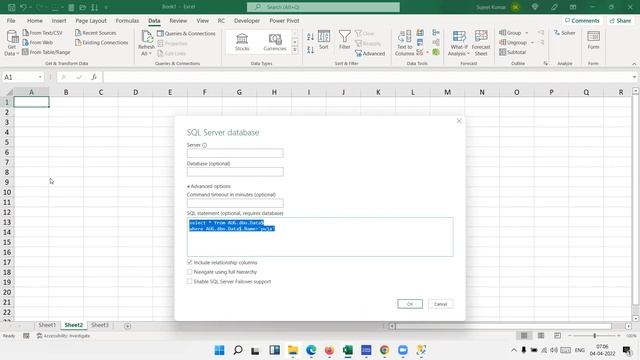Expand the formula bar
The image size is (640, 360).
click(634, 77)
